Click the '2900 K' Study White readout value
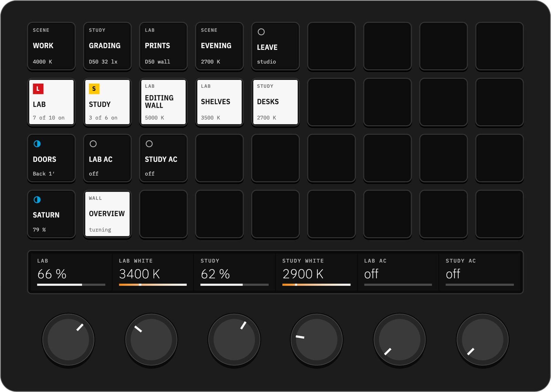 (303, 274)
